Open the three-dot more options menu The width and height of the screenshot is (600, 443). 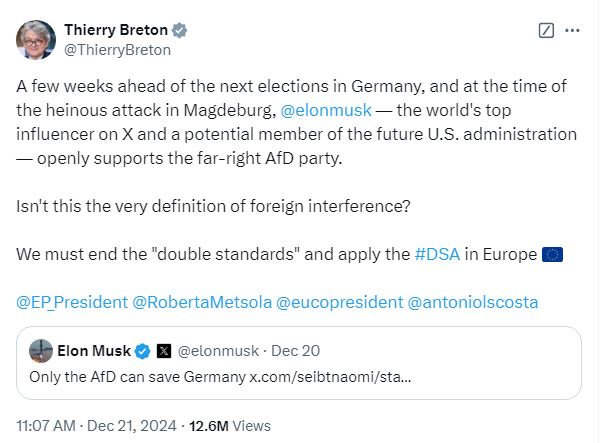pos(572,30)
